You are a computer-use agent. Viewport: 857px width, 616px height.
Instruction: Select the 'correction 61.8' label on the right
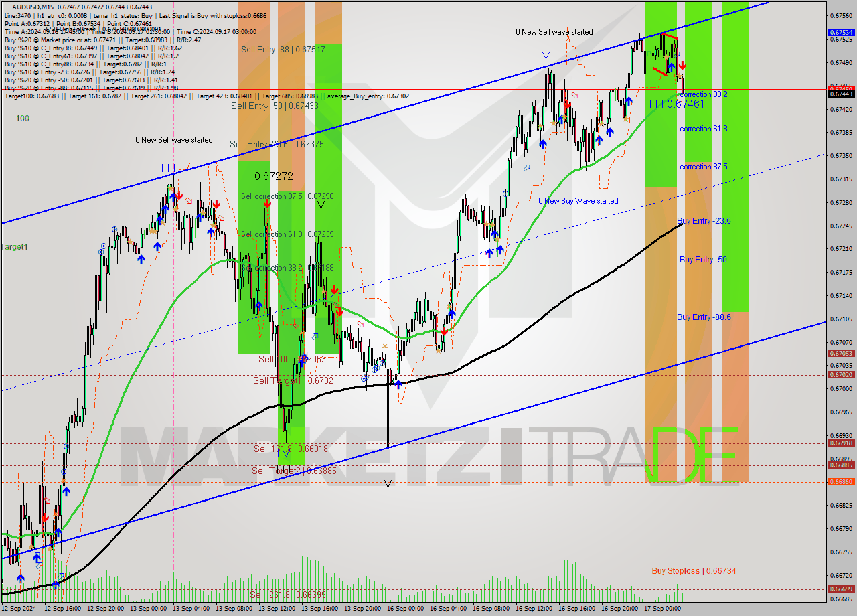point(704,129)
